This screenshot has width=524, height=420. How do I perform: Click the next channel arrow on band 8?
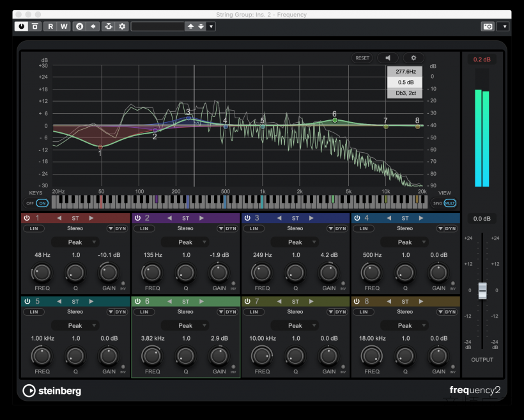coord(421,301)
